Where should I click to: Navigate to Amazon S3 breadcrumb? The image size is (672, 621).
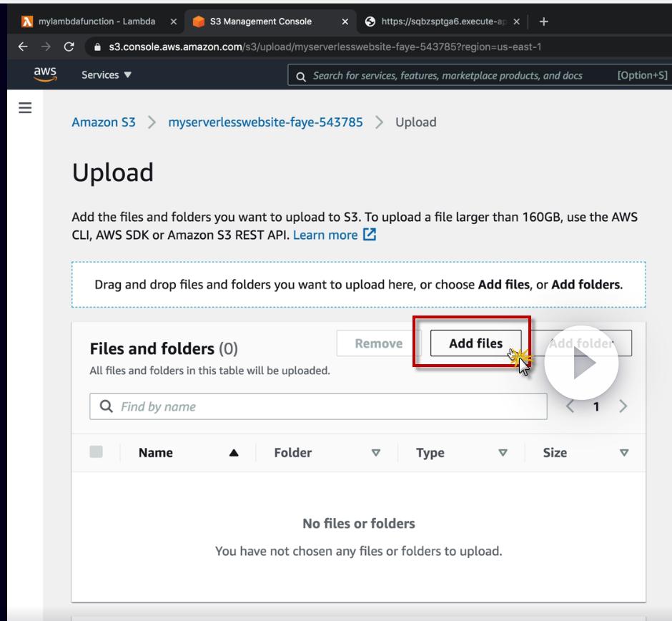point(104,122)
